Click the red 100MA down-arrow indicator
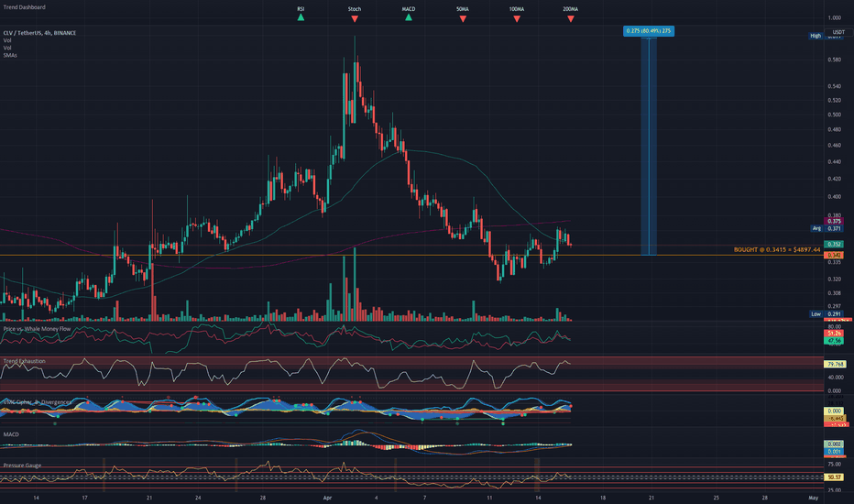854x504 pixels. [x=516, y=19]
